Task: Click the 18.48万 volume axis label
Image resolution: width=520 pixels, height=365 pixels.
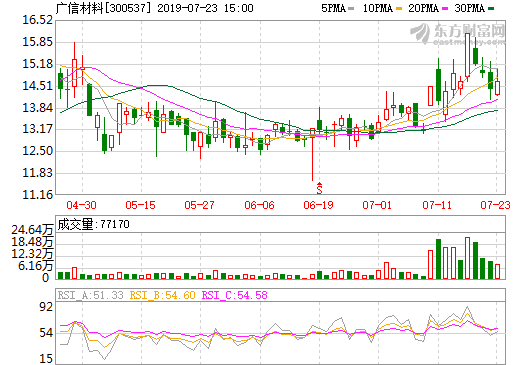Action: pos(32,242)
